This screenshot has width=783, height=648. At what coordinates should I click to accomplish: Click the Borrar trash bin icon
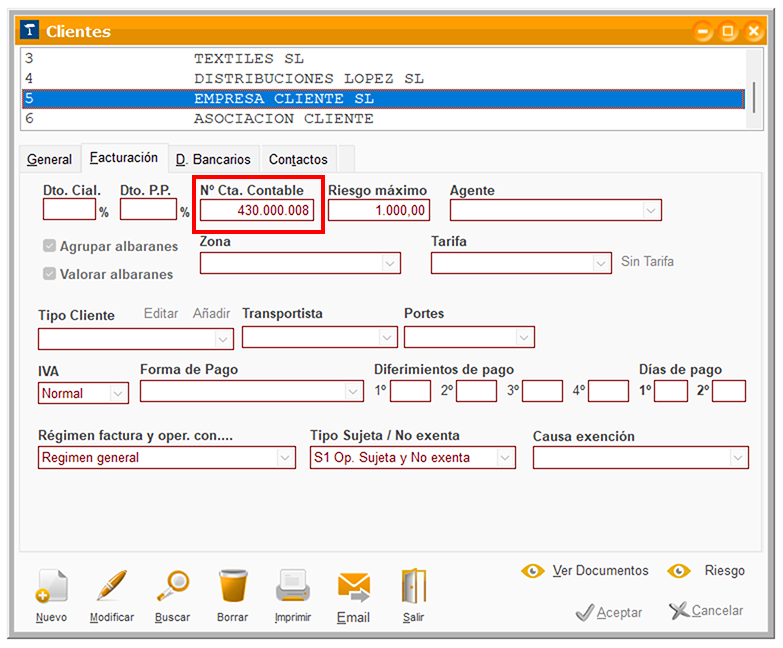233,585
